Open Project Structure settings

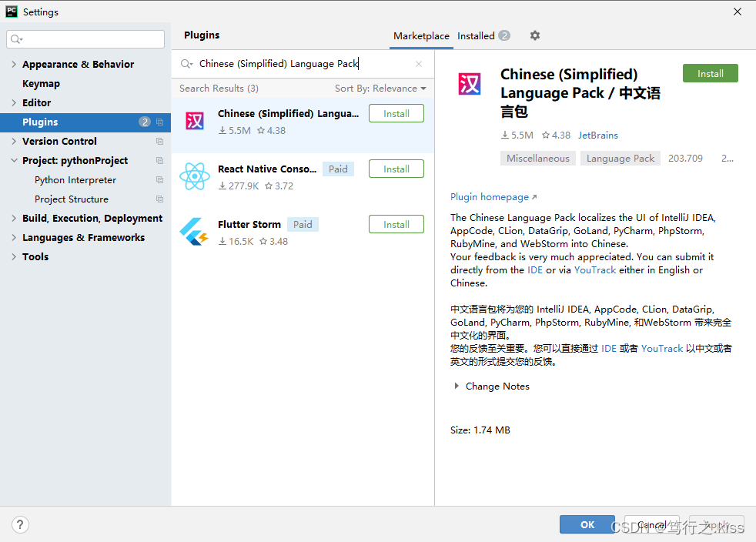coord(72,199)
